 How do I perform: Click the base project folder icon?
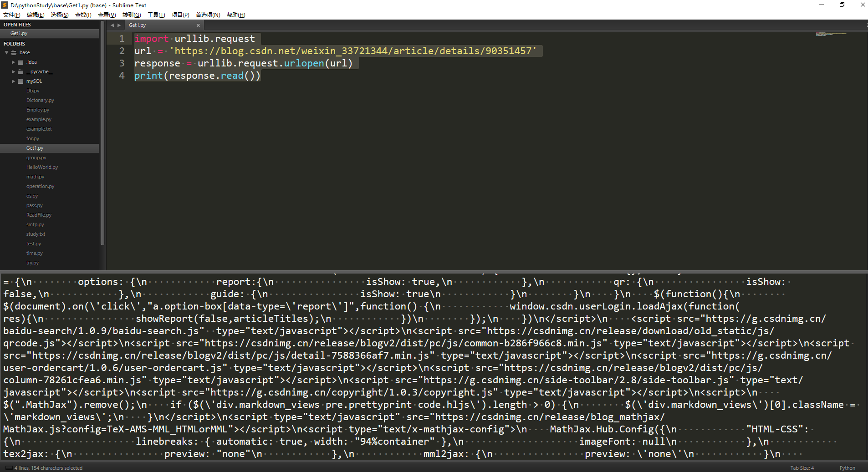tap(15, 52)
